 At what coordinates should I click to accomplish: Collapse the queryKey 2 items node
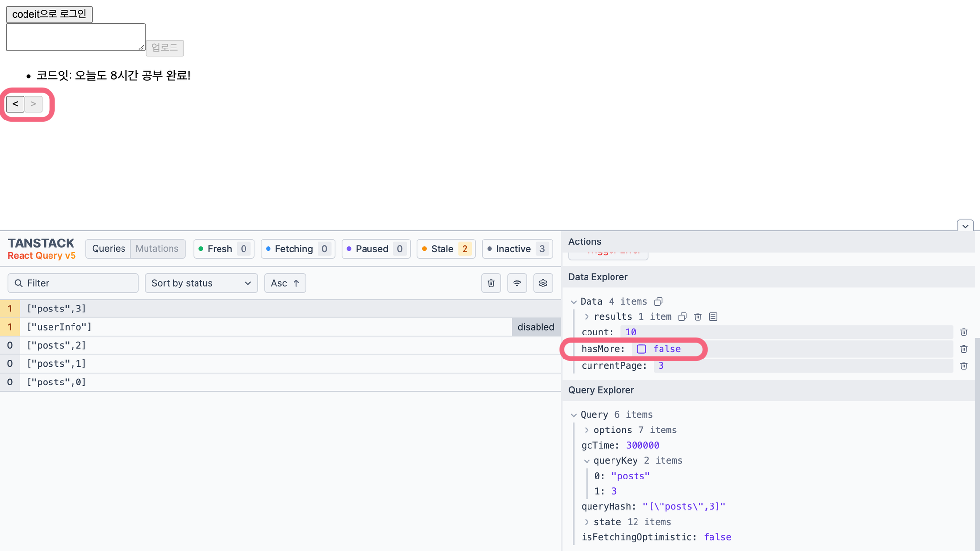(587, 461)
